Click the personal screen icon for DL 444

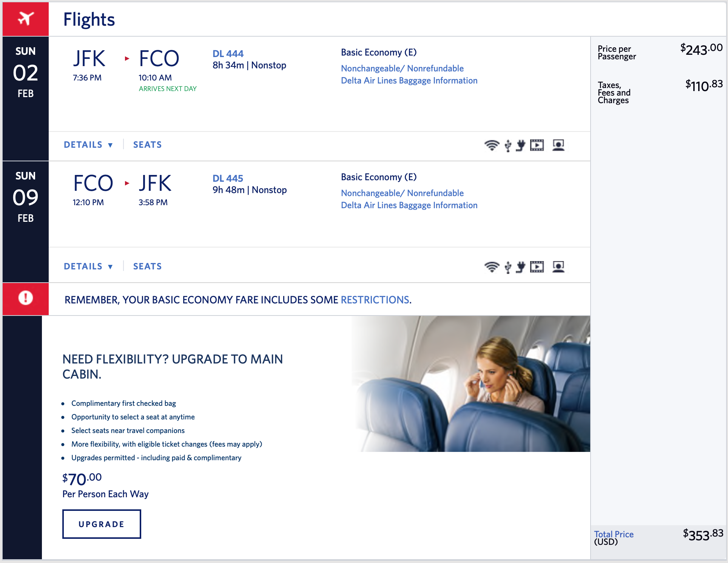[558, 145]
